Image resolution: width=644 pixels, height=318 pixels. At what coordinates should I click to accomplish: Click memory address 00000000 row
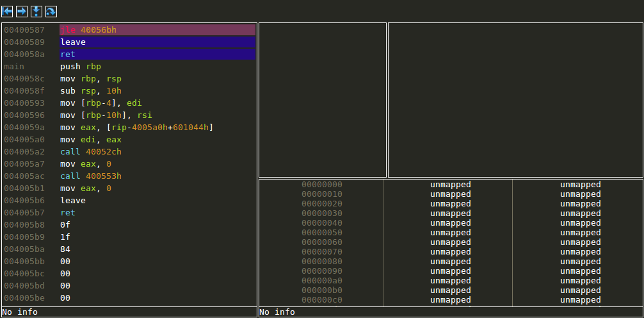pos(321,184)
